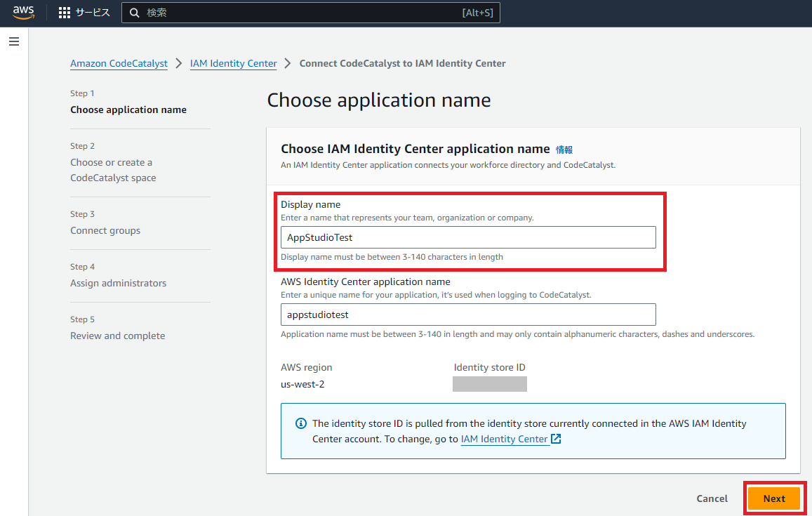Click the info circle icon in notice

[301, 423]
